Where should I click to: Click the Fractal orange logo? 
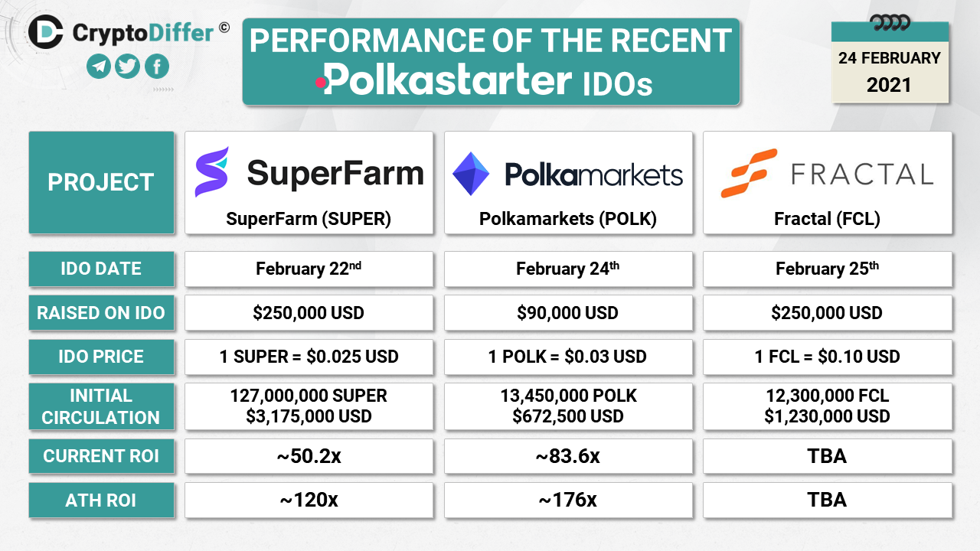coord(745,174)
